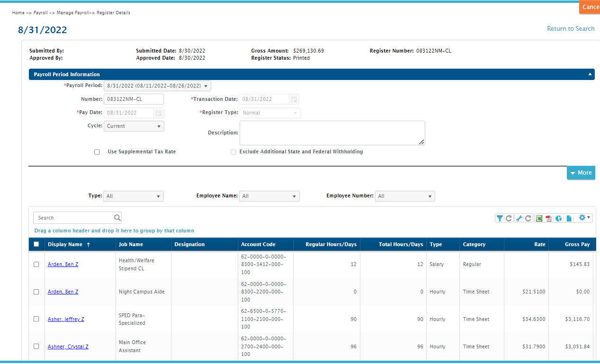Check the select-all header checkbox
The height and width of the screenshot is (364, 600).
tap(36, 244)
